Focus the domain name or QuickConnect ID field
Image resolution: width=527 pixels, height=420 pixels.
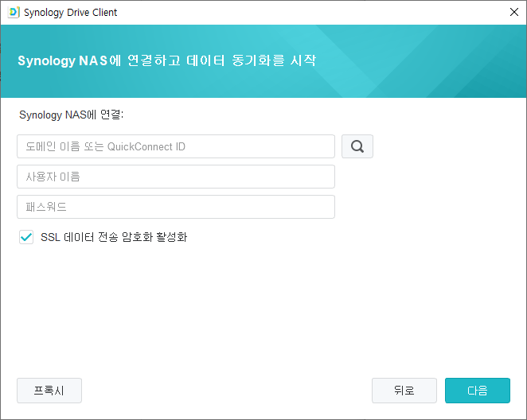176,146
